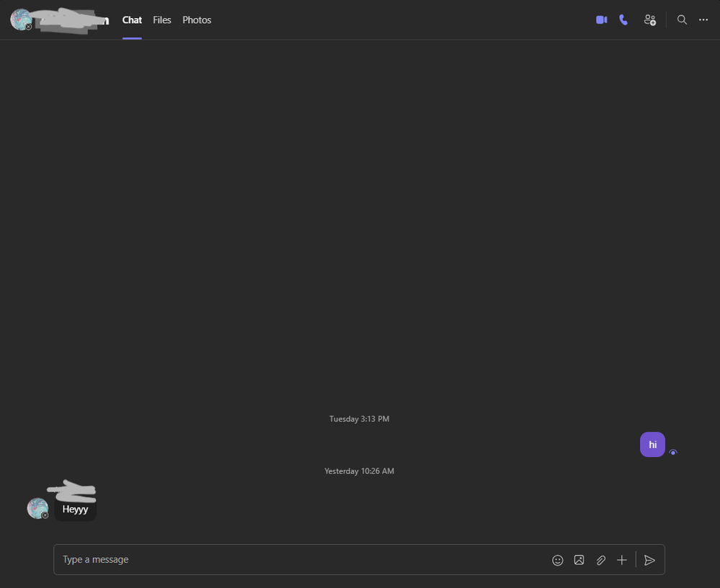Image resolution: width=720 pixels, height=588 pixels.
Task: Open the more options ellipsis menu
Action: (x=703, y=19)
